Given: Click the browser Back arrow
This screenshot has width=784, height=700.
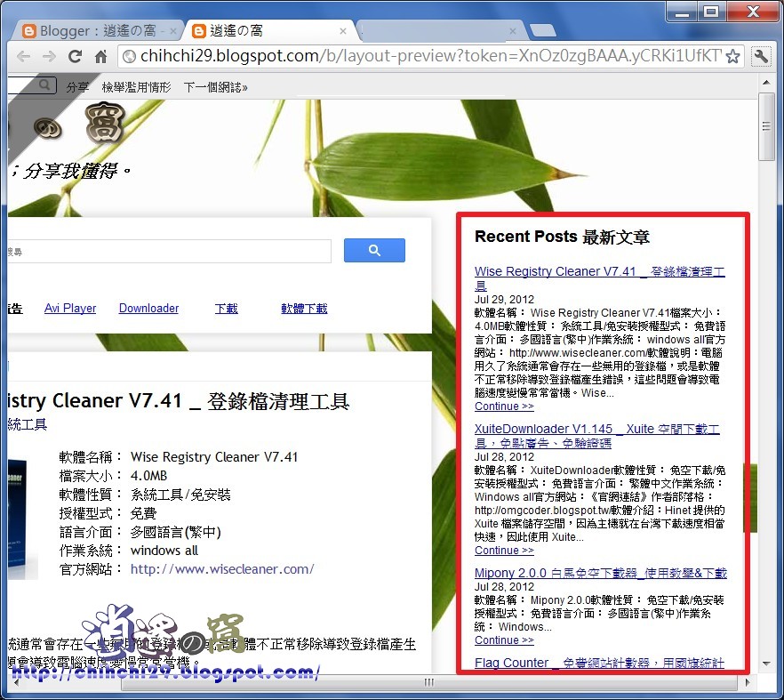Looking at the screenshot, I should click(23, 56).
